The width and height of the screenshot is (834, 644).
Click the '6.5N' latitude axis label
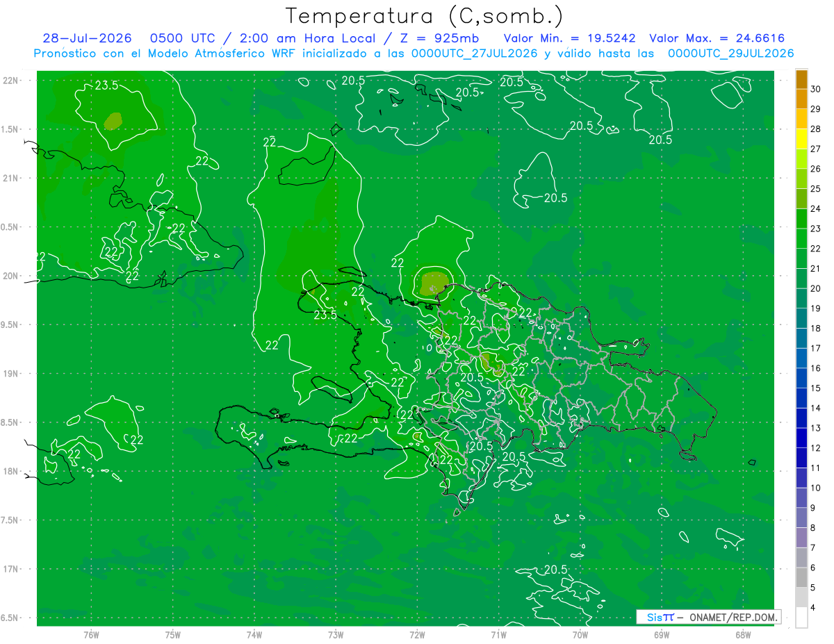pos(10,618)
